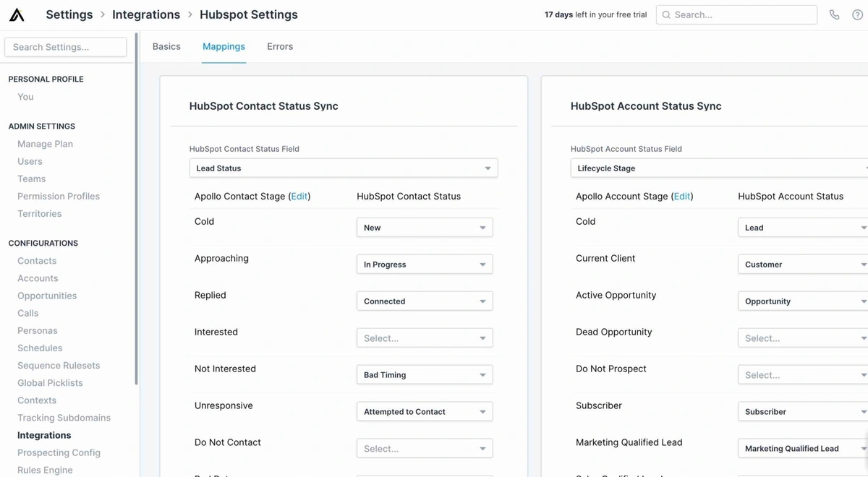The image size is (868, 477).
Task: Open the Lead Status field dropdown
Action: click(344, 168)
